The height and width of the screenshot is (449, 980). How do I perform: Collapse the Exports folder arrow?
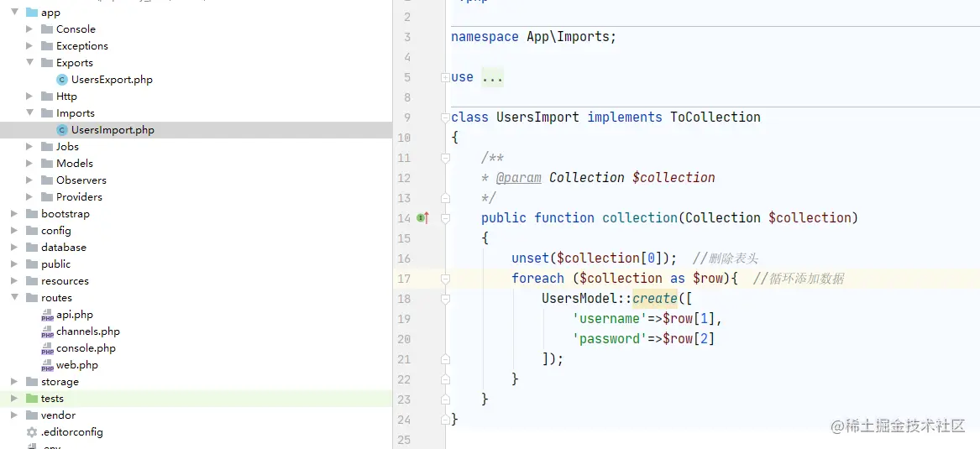click(x=29, y=62)
